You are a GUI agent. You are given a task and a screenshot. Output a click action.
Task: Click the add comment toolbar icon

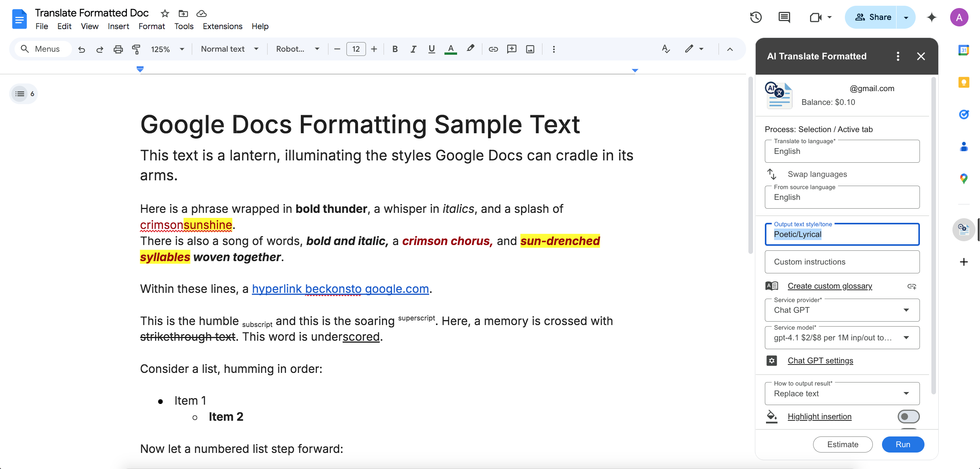coord(511,49)
